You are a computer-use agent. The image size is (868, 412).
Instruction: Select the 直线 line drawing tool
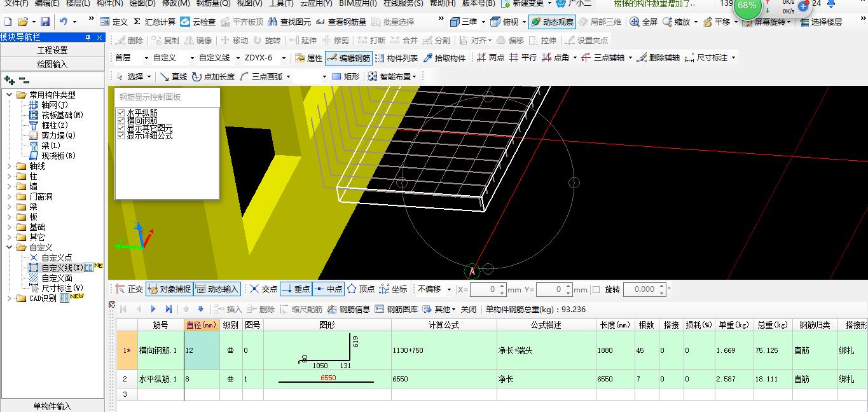click(174, 76)
